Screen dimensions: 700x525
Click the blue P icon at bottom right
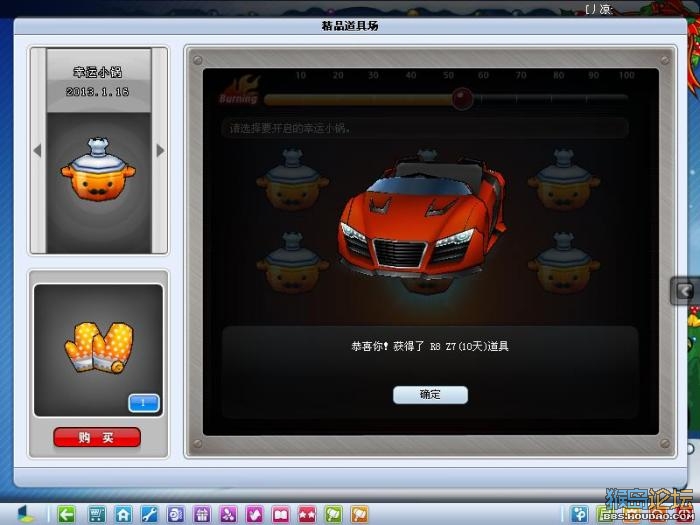pos(579,515)
